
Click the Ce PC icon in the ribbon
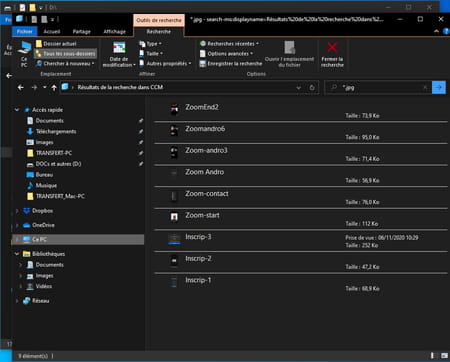24,53
